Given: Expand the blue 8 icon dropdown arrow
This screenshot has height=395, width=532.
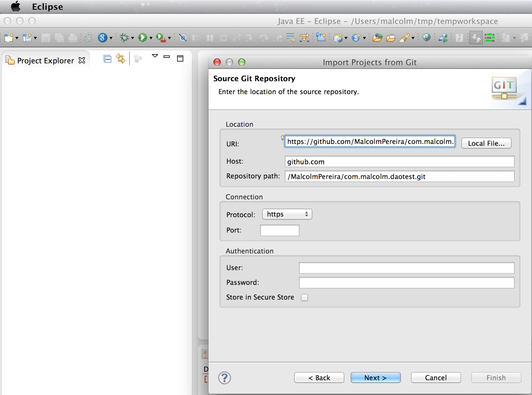Looking at the screenshot, I should coord(111,38).
